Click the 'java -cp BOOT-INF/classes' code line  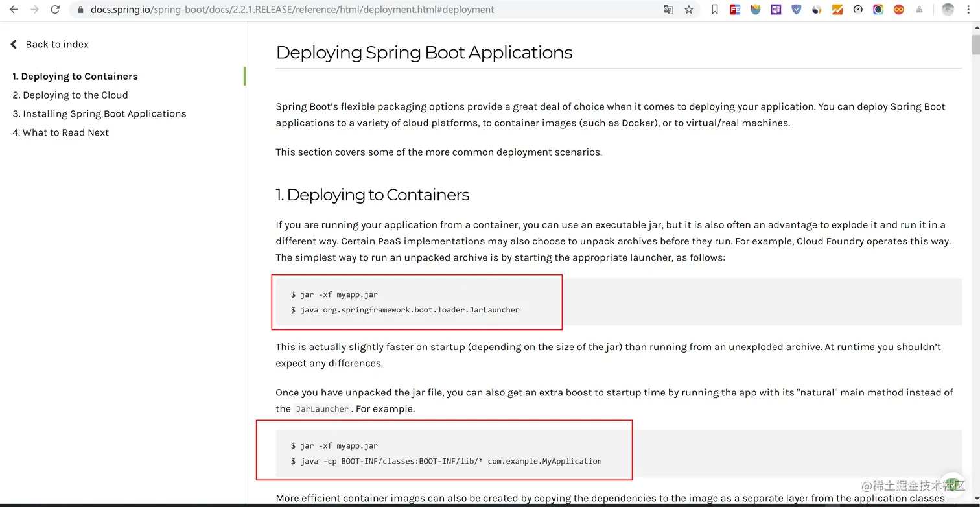(447, 462)
